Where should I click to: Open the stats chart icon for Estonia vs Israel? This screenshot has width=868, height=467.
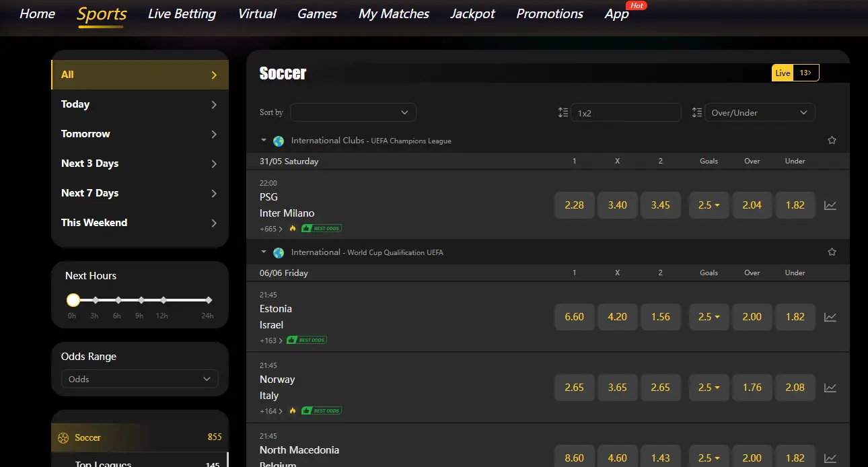[830, 317]
